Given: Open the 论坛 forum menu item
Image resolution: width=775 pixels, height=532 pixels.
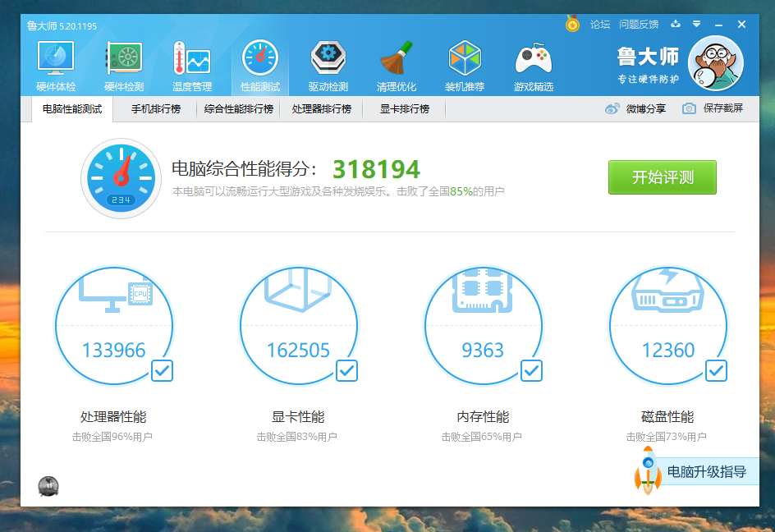Looking at the screenshot, I should tap(599, 24).
